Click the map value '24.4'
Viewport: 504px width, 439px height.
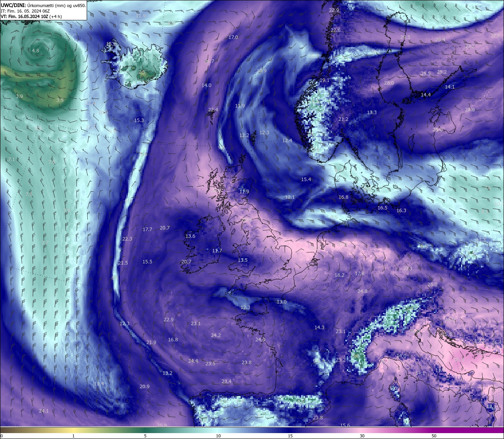coord(193,361)
